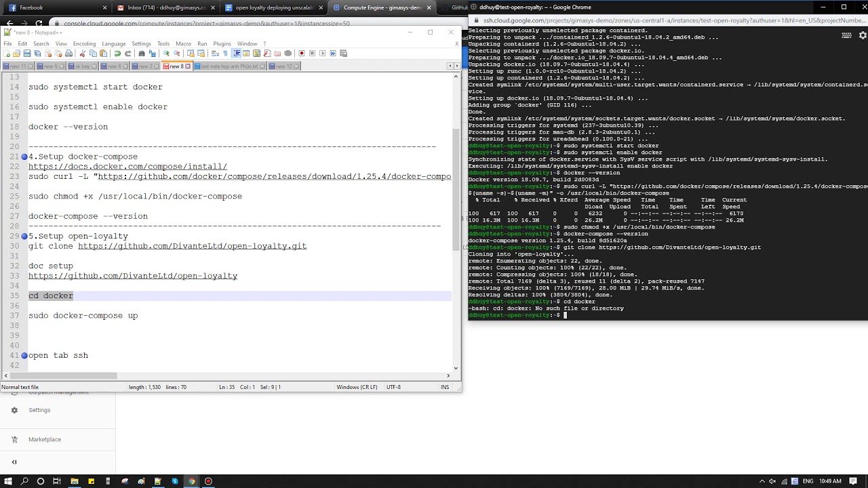Open Find with the binoculars icon
Screen dimensions: 868x488
pos(142,54)
